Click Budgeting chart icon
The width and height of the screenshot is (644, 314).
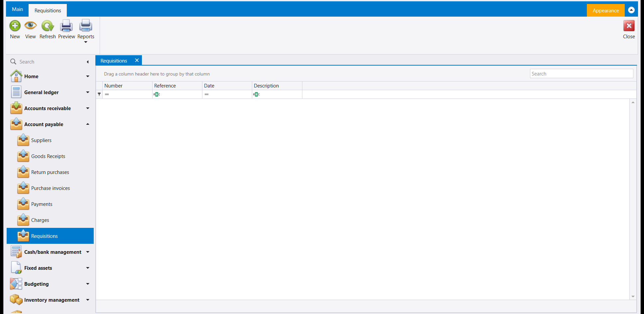point(16,284)
